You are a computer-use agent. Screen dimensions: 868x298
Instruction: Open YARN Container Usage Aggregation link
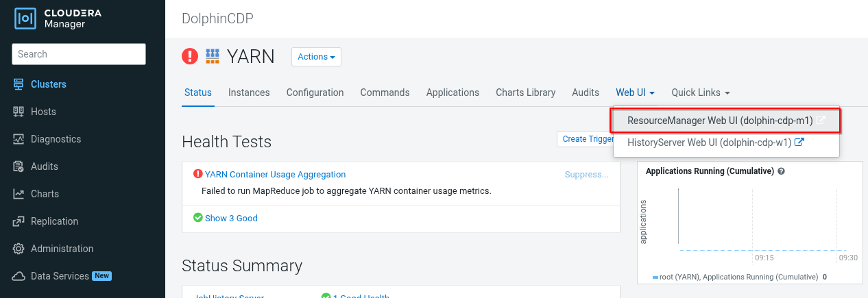275,175
